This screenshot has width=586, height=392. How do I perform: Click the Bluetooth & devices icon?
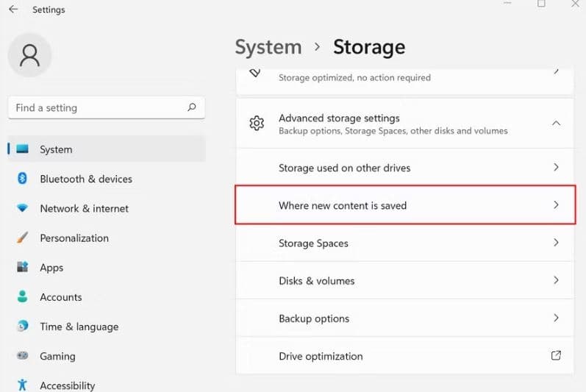23,179
